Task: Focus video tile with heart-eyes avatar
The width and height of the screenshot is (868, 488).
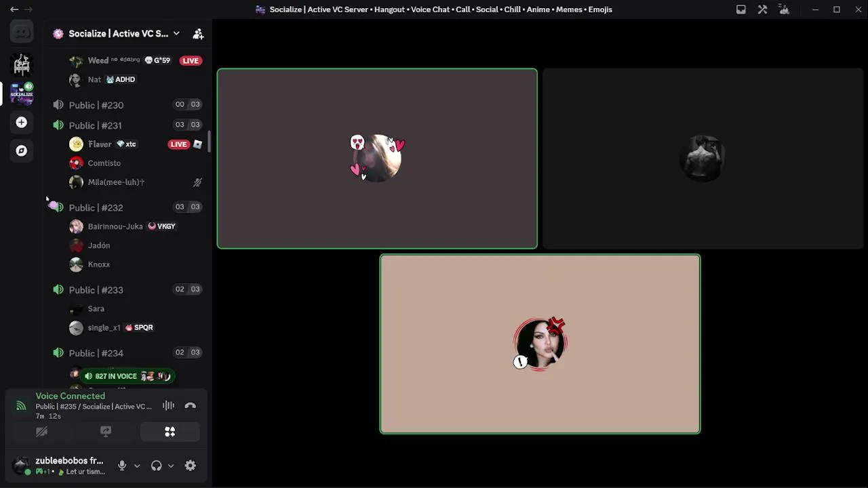Action: (377, 159)
